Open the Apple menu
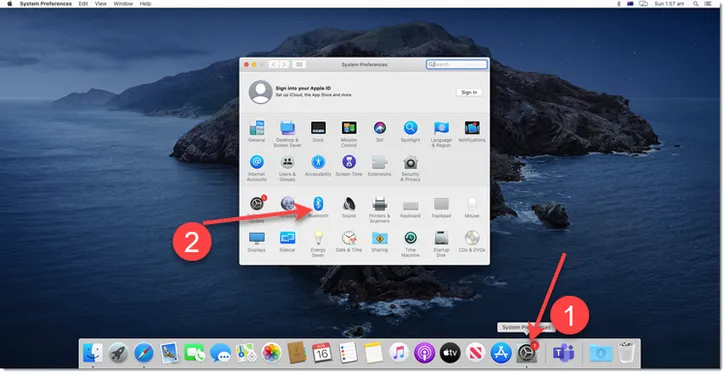Image resolution: width=726 pixels, height=375 pixels. 9,4
